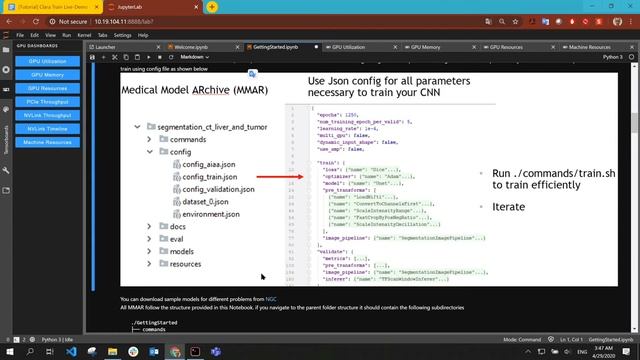Open the open-tabs sidebar icon
This screenshot has width=640, height=360.
point(6,190)
